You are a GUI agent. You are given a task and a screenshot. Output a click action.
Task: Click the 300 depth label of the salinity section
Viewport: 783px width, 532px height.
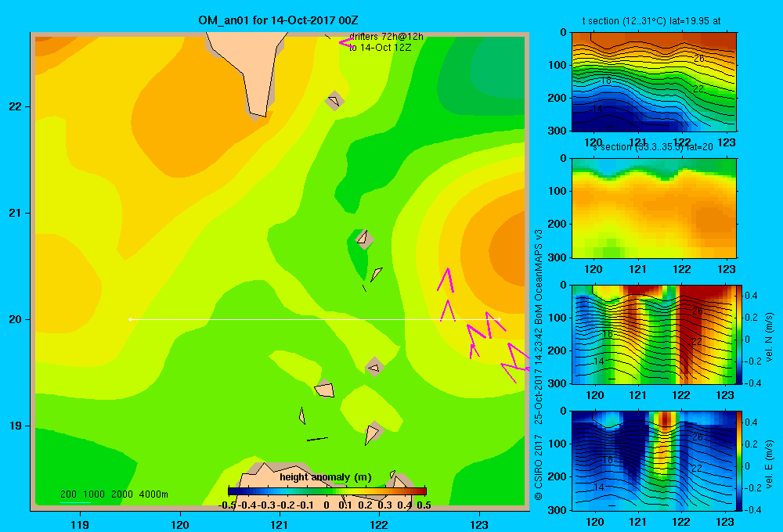pos(557,257)
